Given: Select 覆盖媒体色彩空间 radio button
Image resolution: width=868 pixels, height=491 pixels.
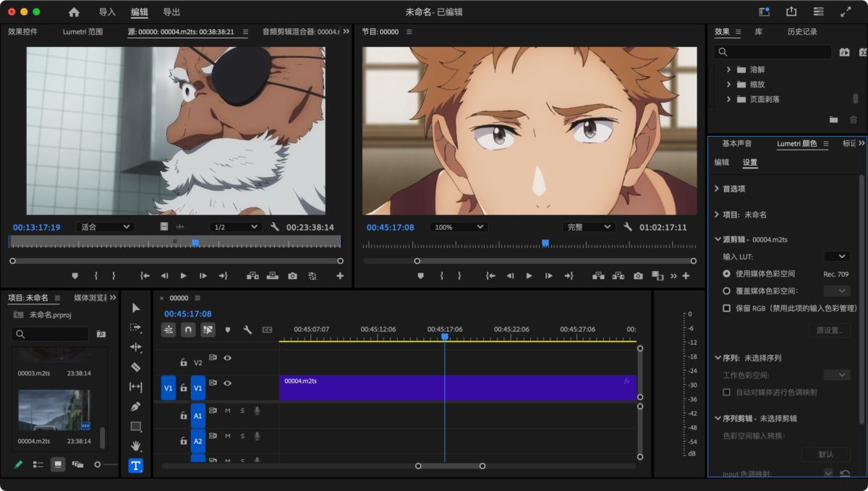Looking at the screenshot, I should [x=727, y=291].
